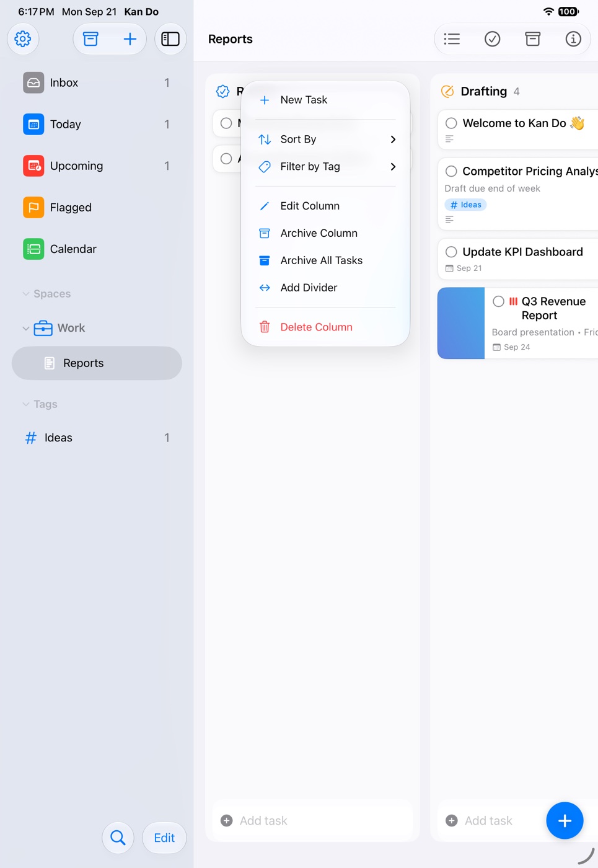Open the Work space
Image resolution: width=598 pixels, height=868 pixels.
point(71,328)
